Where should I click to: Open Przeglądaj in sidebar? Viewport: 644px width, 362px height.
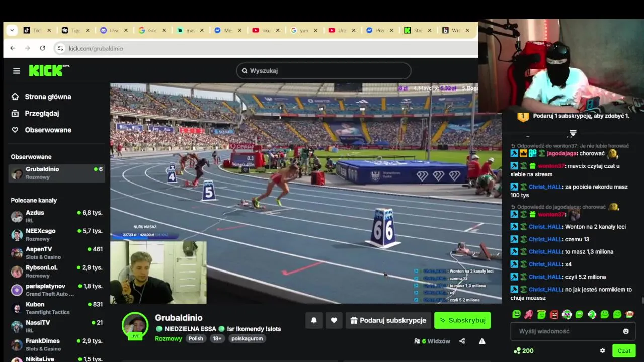[35, 113]
